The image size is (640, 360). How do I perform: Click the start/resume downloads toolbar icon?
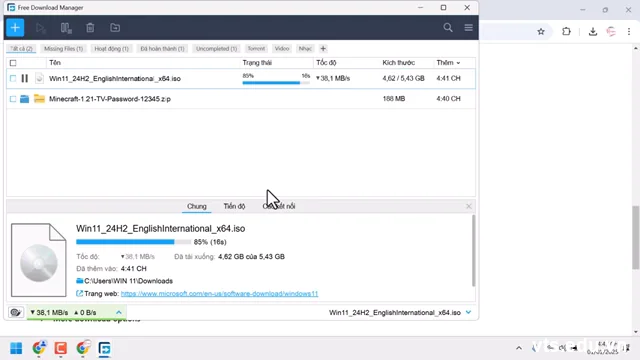tap(40, 28)
